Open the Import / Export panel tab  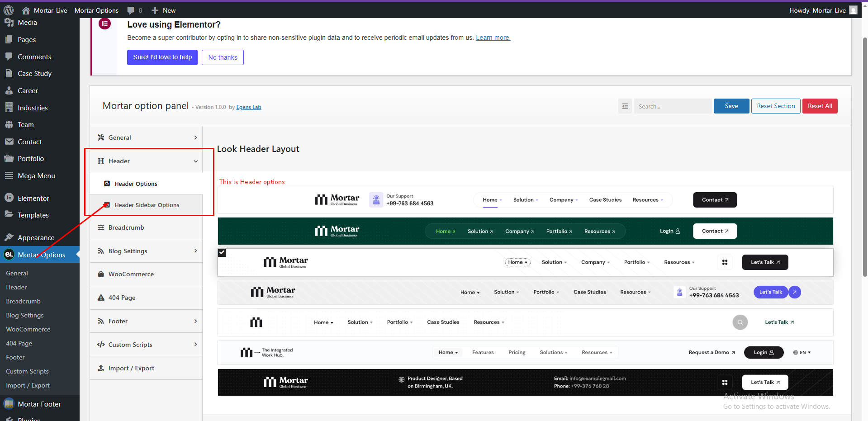tap(146, 368)
